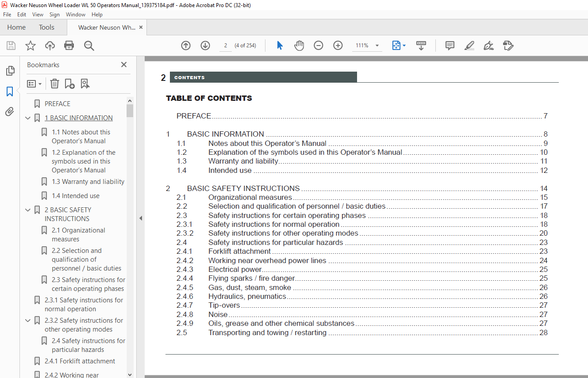The width and height of the screenshot is (588, 378).
Task: Click the find current bookmark icon
Action: tap(85, 84)
